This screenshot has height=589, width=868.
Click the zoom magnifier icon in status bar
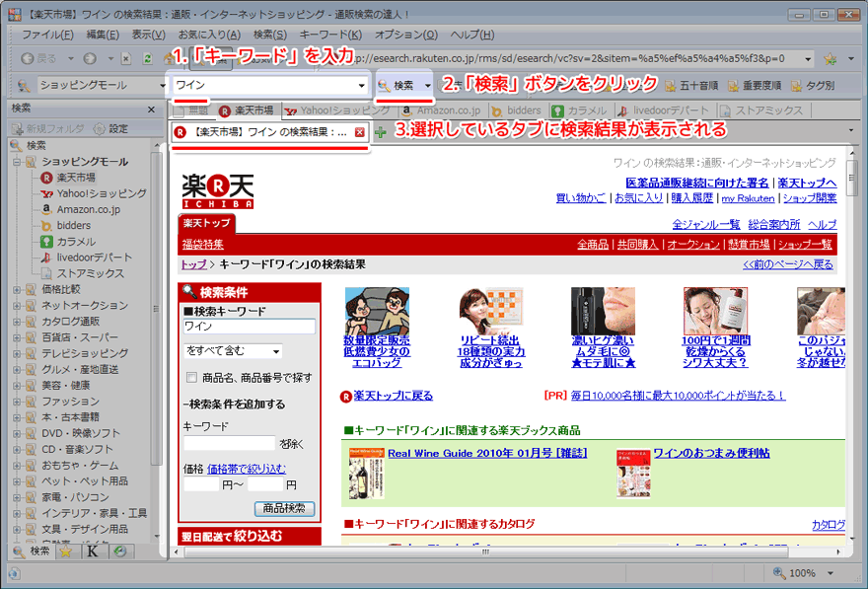[x=779, y=572]
